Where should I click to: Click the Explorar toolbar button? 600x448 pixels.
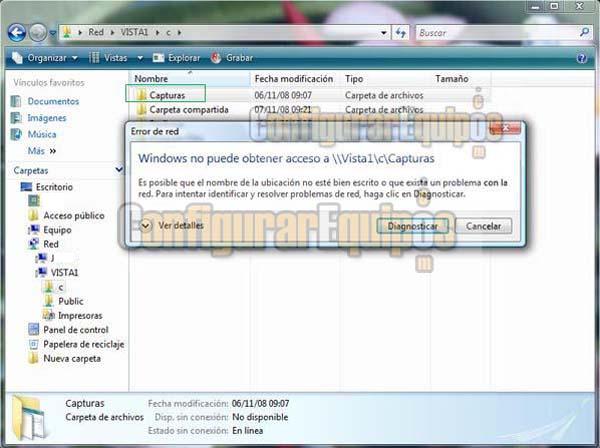coord(176,58)
